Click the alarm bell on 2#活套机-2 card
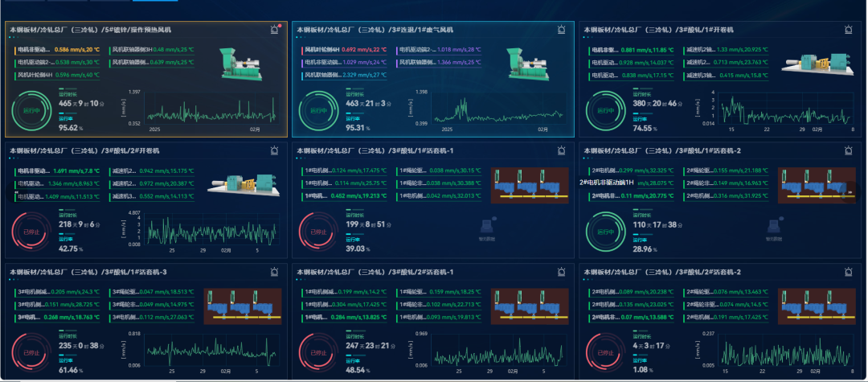Screen dimensions: 868x382 [848, 272]
